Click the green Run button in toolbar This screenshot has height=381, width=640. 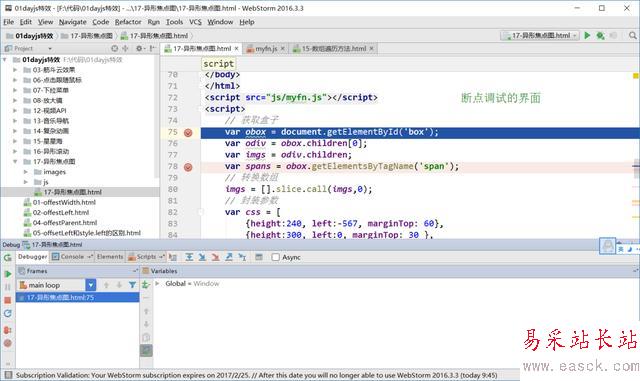(587, 36)
